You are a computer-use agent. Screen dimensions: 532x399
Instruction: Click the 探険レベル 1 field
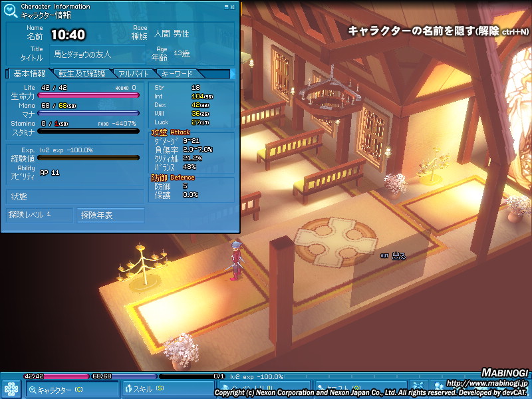pyautogui.click(x=39, y=215)
